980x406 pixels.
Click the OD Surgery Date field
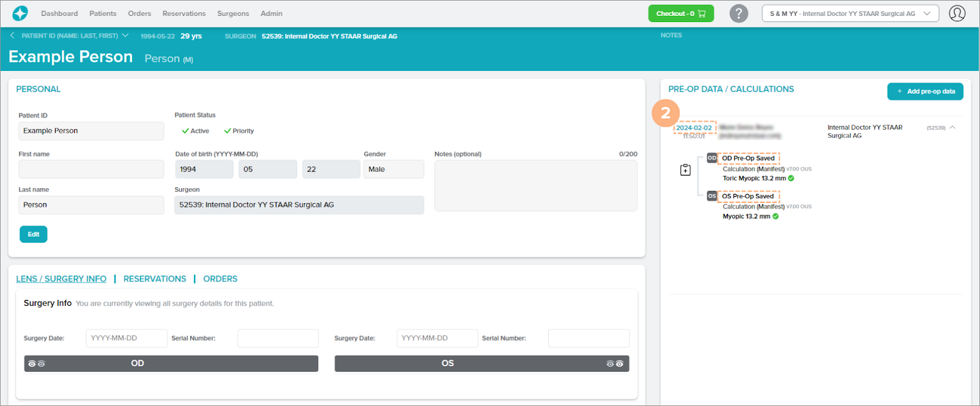(x=127, y=338)
